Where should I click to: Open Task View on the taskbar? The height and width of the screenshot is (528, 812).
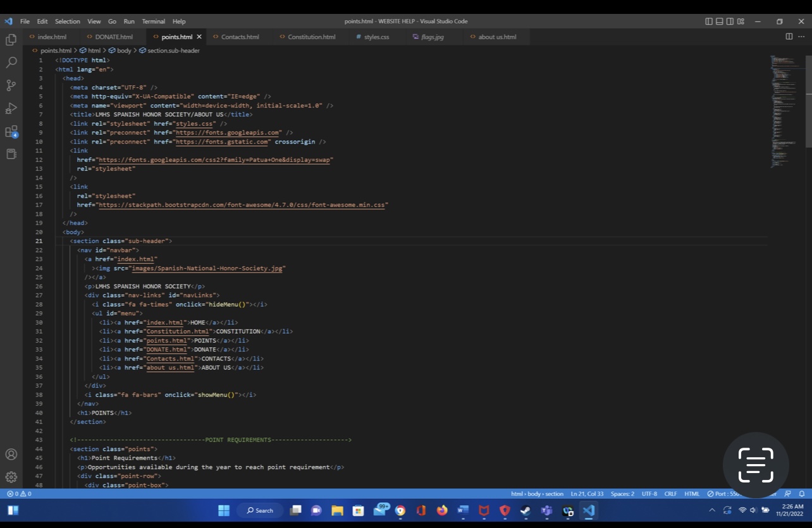pyautogui.click(x=295, y=510)
